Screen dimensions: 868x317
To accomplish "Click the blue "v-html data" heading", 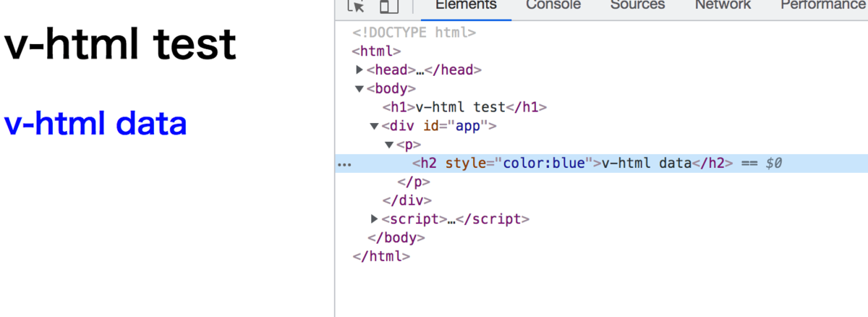I will pos(95,124).
